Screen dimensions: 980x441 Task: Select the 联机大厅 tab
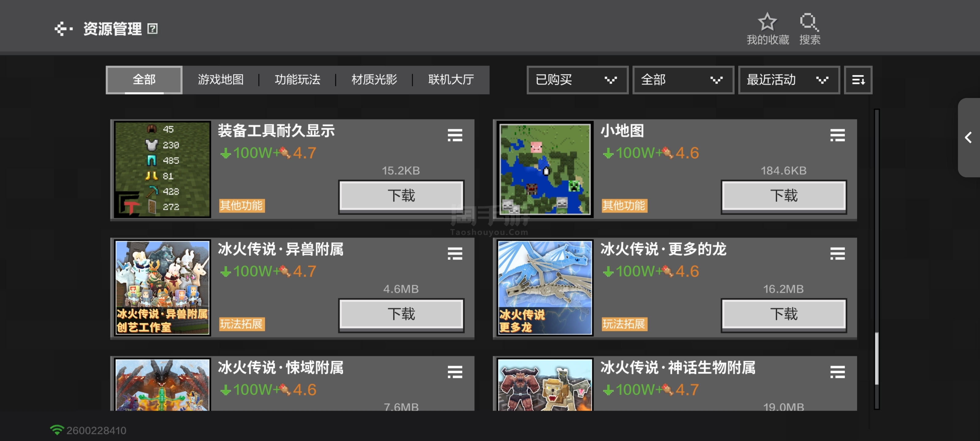(451, 80)
